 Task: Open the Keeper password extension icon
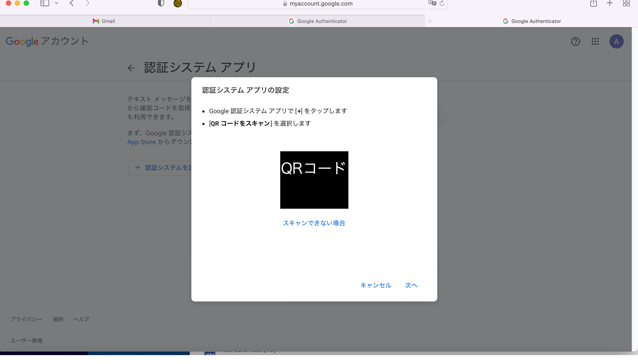(178, 3)
